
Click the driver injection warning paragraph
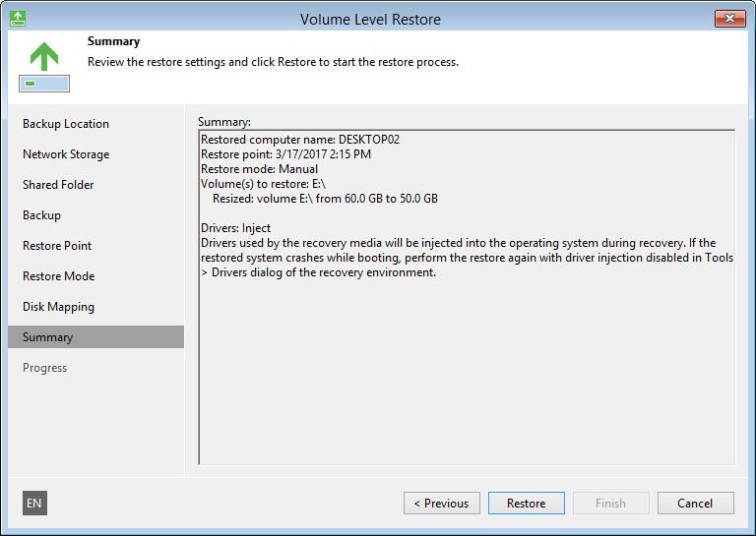click(x=467, y=258)
